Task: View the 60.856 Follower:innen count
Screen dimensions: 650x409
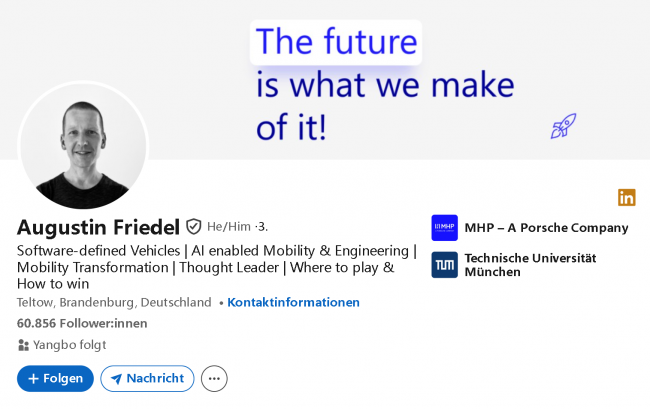Action: coord(82,323)
